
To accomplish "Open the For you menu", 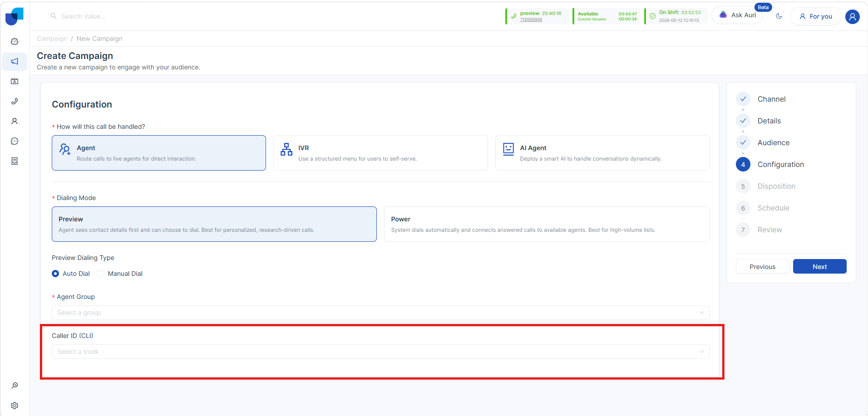I will tap(816, 16).
